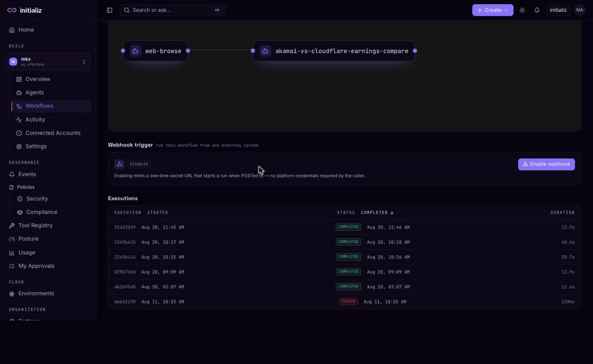
Task: Click the Overview grid icon
Action: pos(19,79)
